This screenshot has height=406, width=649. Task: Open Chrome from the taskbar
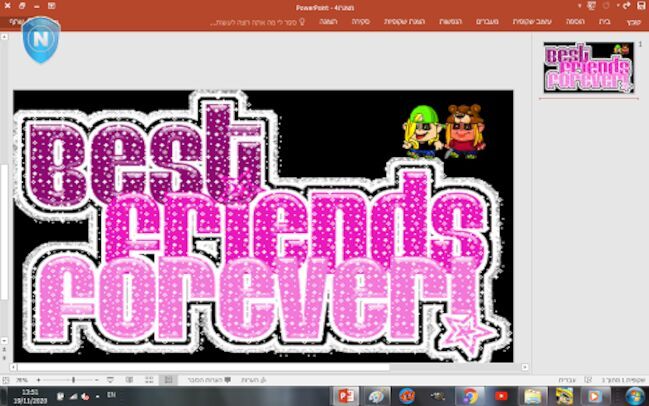click(469, 396)
